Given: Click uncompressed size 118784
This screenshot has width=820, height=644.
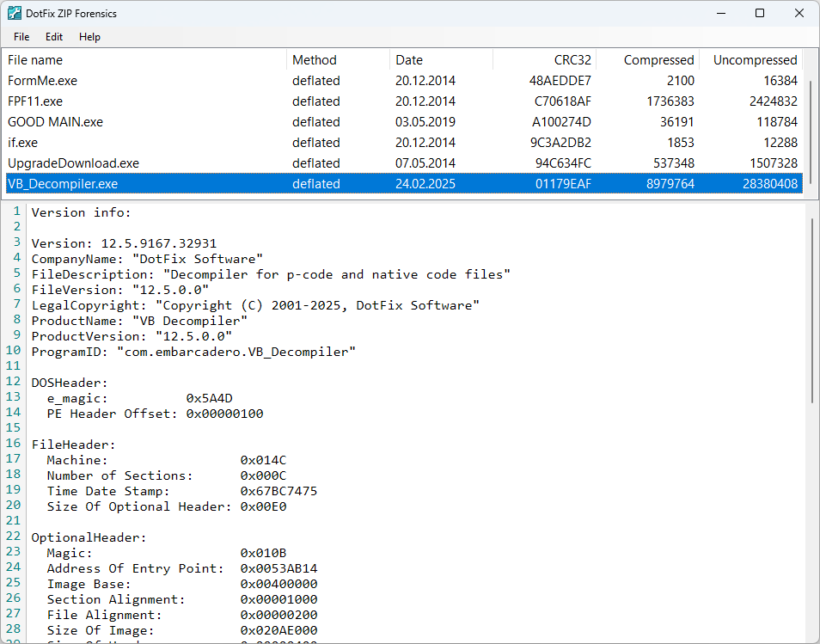Looking at the screenshot, I should [x=777, y=122].
